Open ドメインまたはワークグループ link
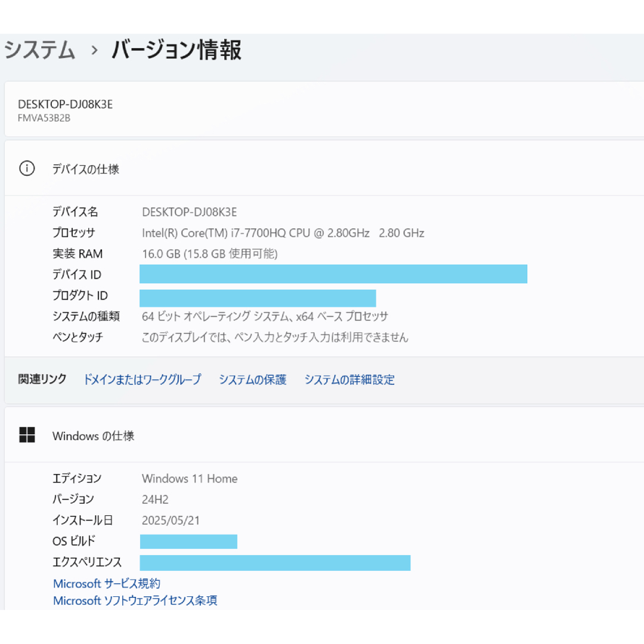 [x=142, y=379]
